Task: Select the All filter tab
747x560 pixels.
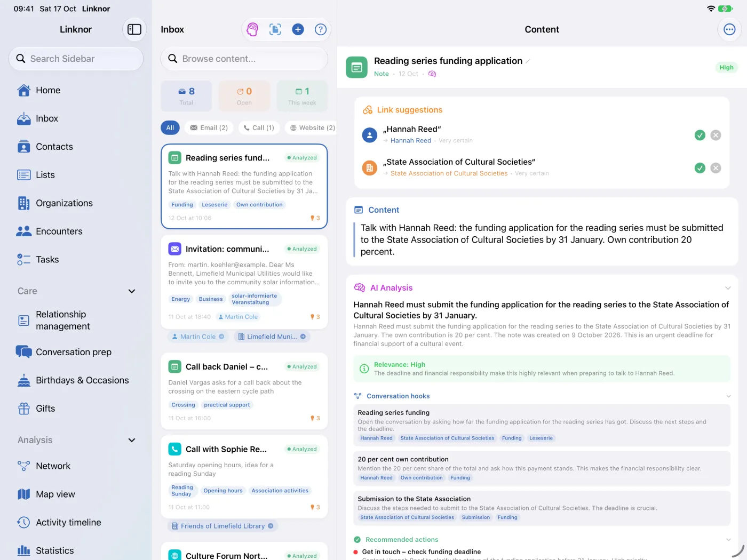Action: coord(170,128)
